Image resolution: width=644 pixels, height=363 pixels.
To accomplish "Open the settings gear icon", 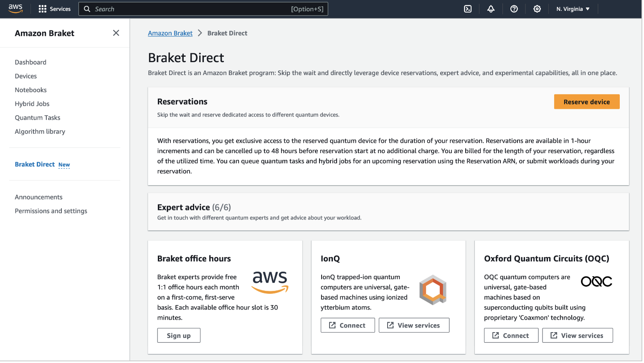I will pos(537,9).
